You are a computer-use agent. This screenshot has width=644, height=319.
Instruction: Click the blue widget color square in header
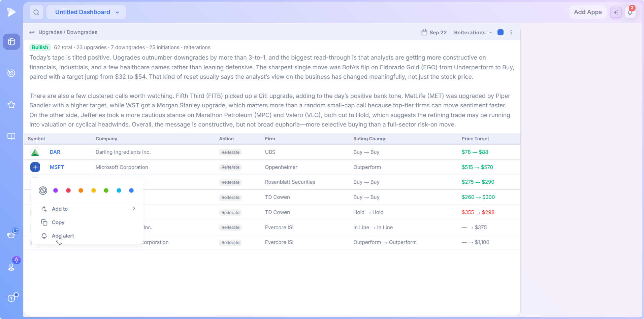coord(501,32)
